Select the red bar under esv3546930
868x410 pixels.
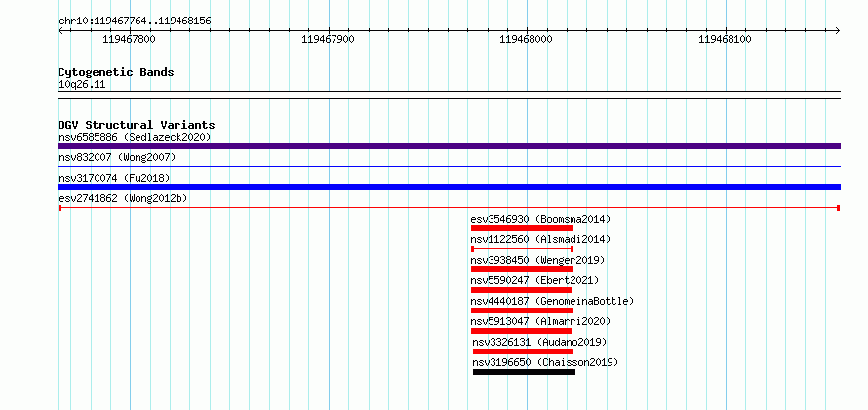522,228
